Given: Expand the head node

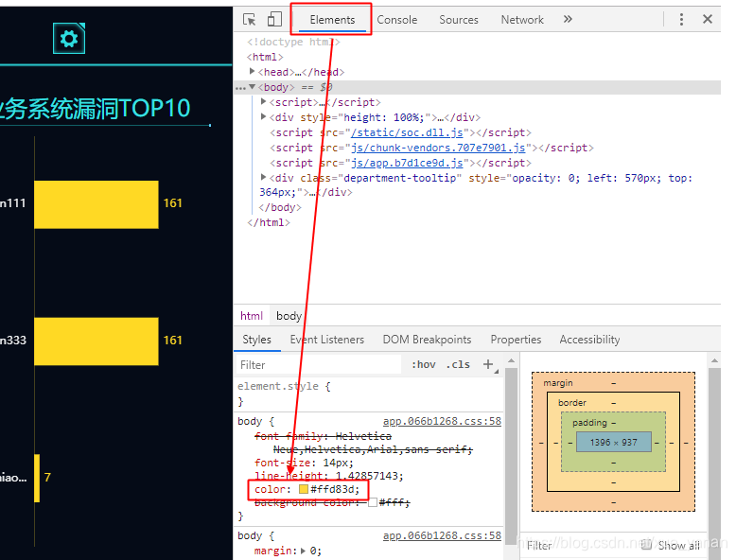Looking at the screenshot, I should coord(252,71).
